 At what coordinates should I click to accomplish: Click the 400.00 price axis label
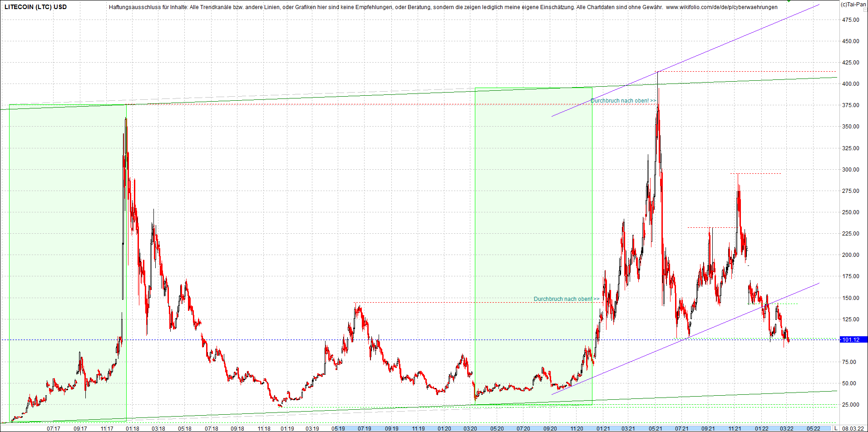coord(850,84)
